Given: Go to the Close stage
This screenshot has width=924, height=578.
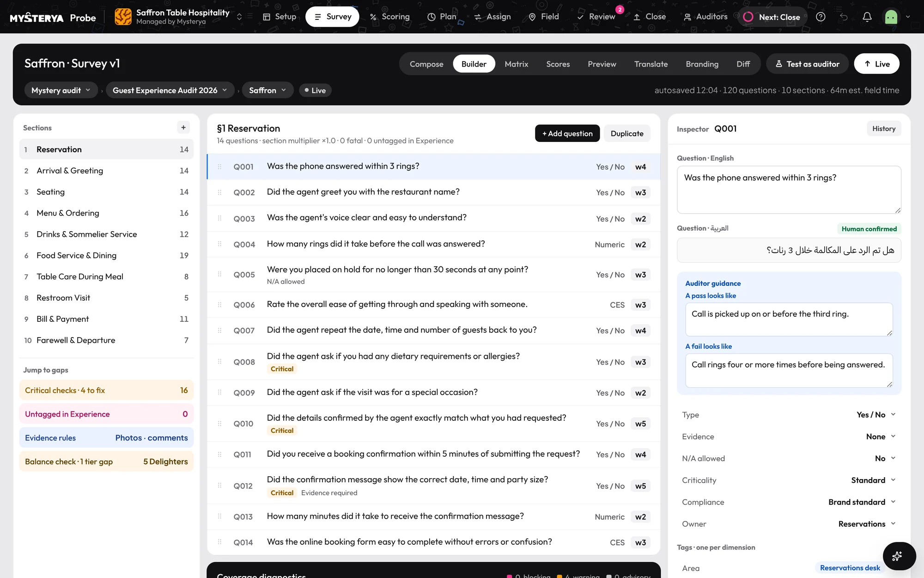Looking at the screenshot, I should (650, 17).
